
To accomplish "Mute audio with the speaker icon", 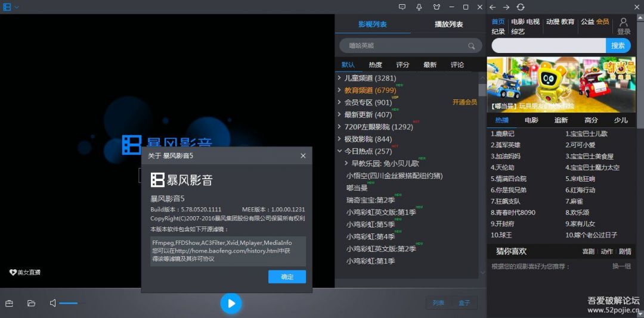I will click(x=53, y=303).
